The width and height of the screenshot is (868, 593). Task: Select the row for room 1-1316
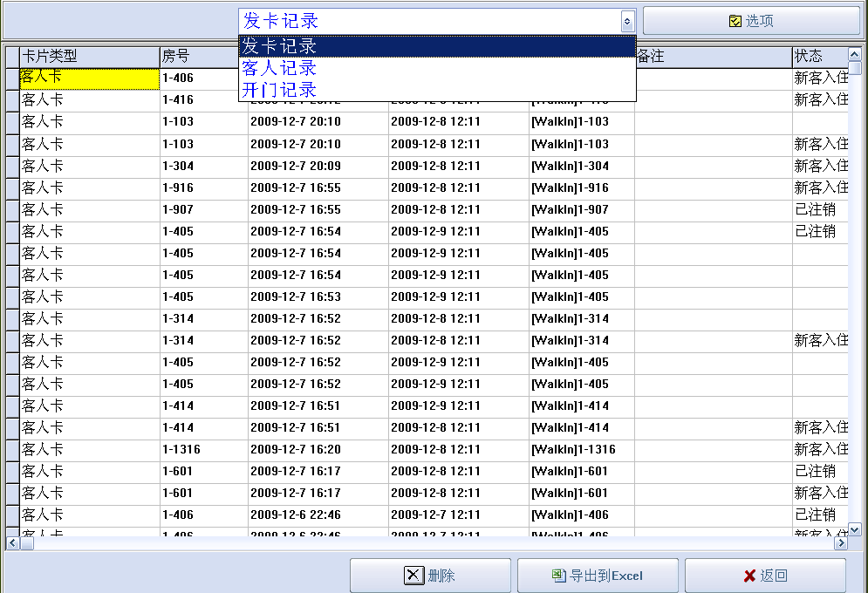(x=203, y=450)
